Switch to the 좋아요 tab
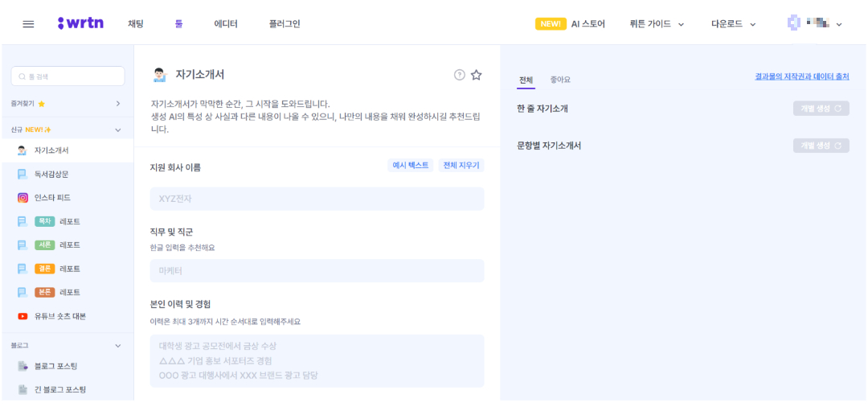Image resolution: width=868 pixels, height=407 pixels. coord(560,80)
